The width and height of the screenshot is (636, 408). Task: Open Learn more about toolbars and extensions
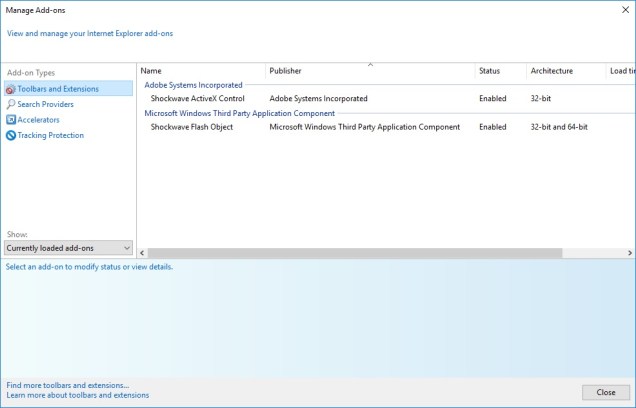77,395
